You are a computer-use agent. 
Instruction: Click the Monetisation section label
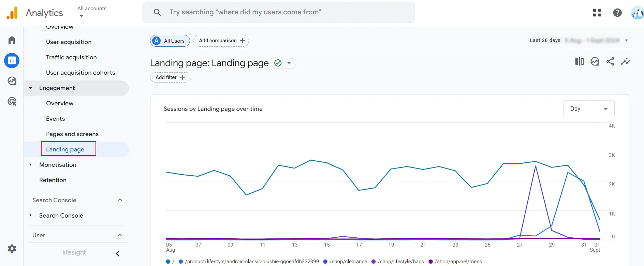coord(58,165)
